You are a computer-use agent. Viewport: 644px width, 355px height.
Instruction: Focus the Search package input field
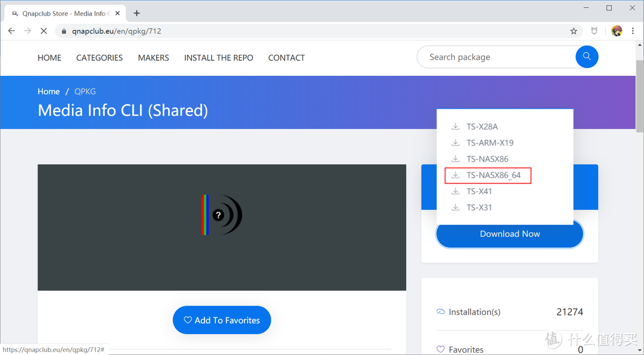click(x=496, y=57)
